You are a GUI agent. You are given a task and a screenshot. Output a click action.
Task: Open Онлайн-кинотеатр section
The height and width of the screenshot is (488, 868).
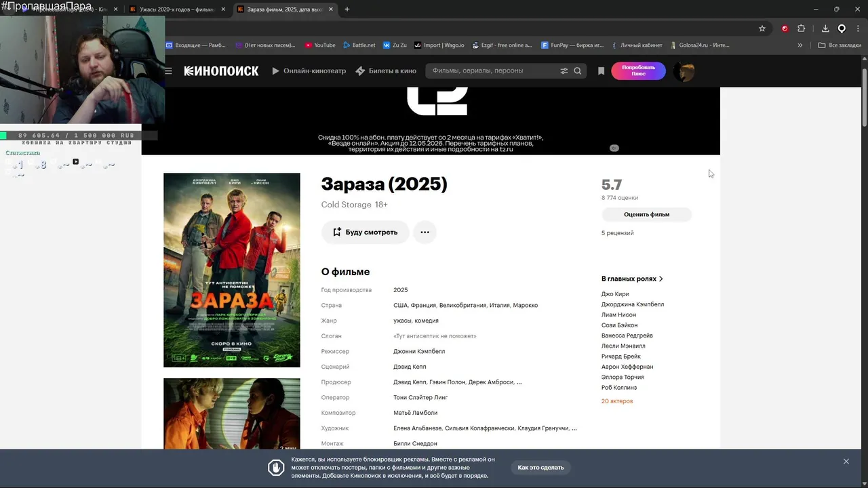309,70
